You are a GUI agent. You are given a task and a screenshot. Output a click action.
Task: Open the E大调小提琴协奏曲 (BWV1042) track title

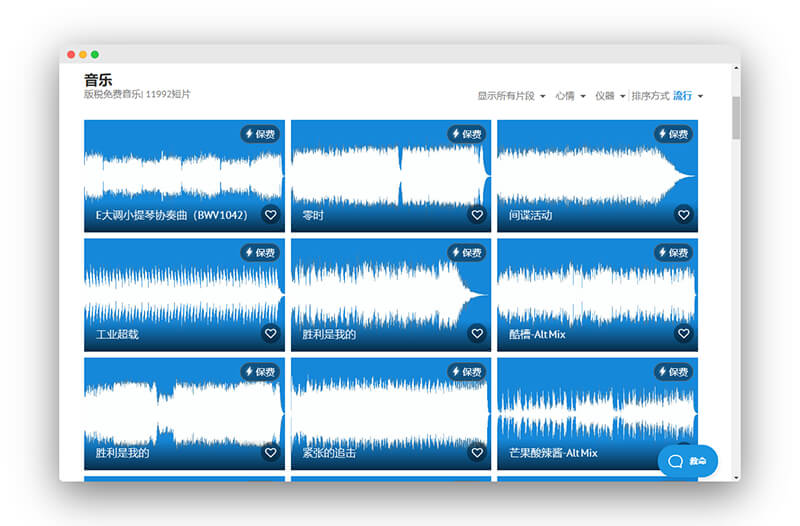pos(170,215)
